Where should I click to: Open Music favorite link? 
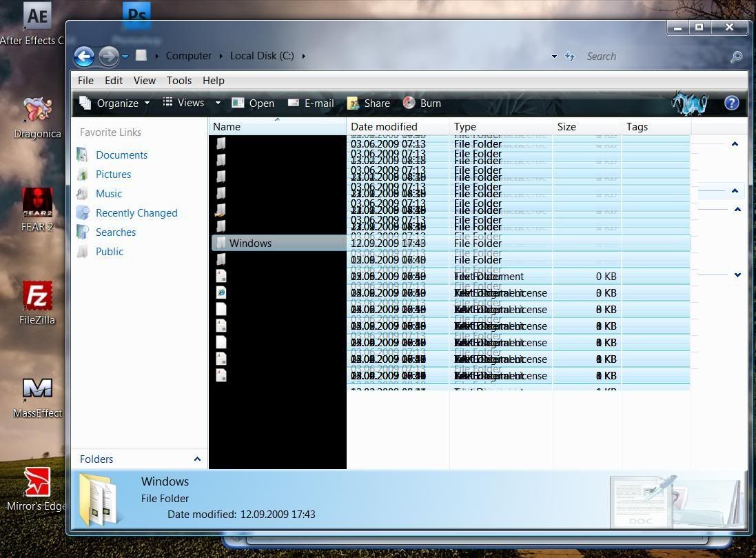click(x=109, y=194)
